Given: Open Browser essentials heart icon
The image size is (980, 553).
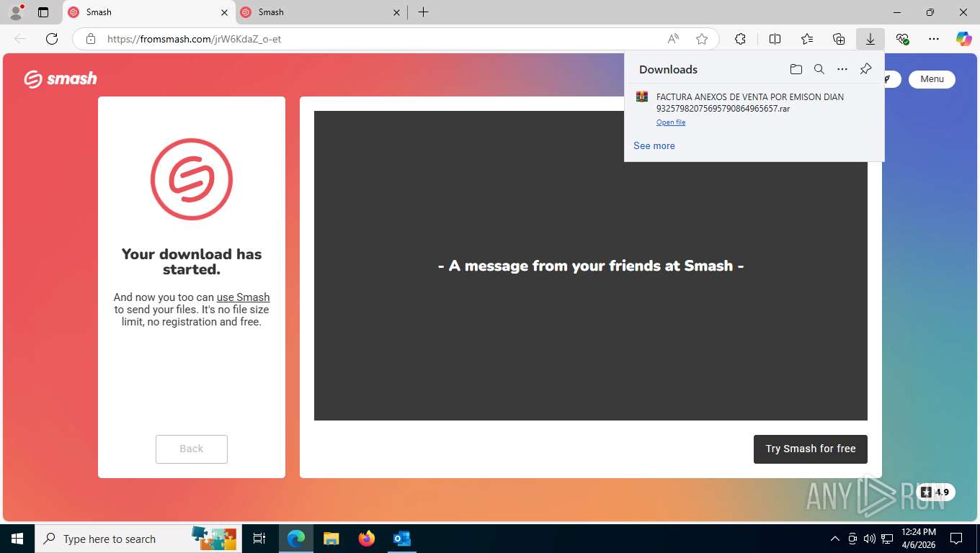Looking at the screenshot, I should tap(902, 39).
